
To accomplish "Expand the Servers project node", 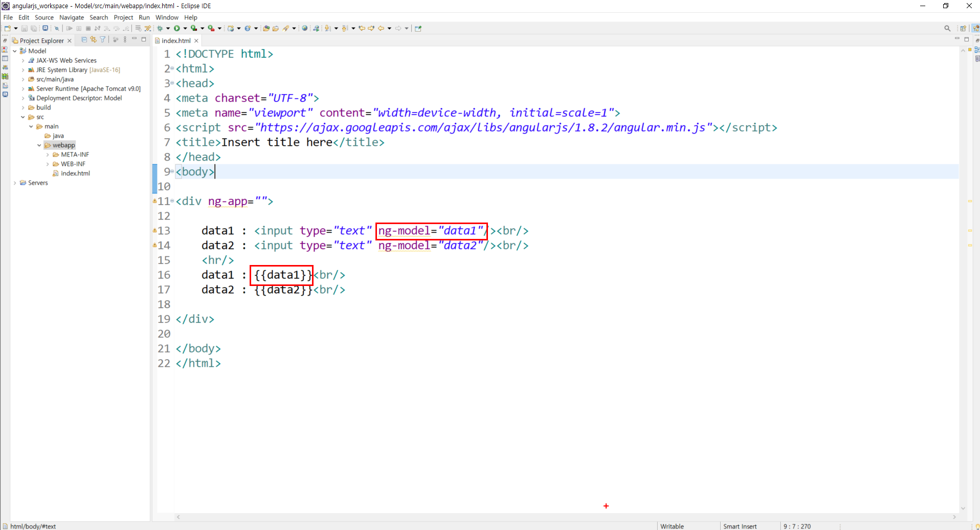I will coord(15,183).
